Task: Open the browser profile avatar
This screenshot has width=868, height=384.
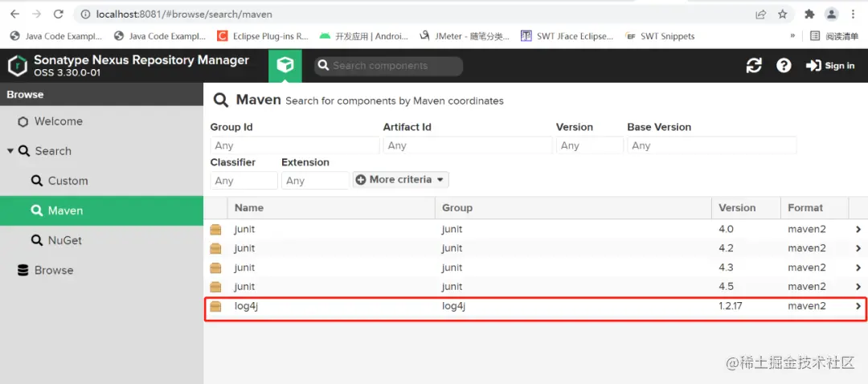Action: coord(832,14)
